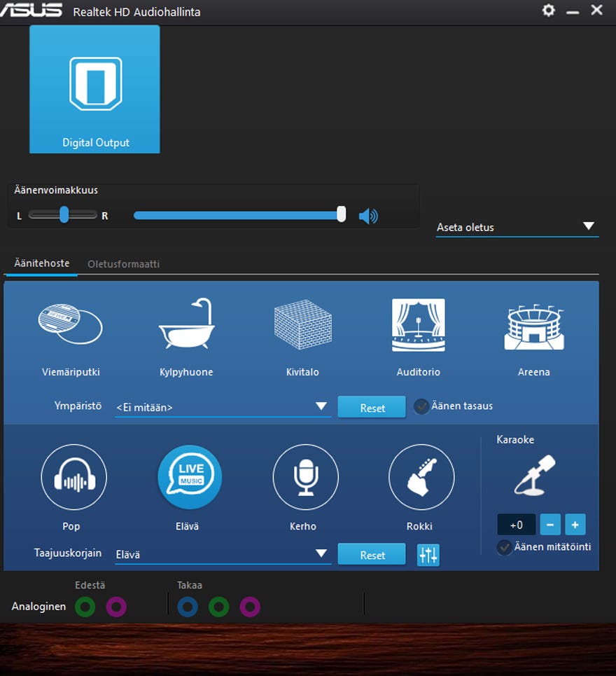Toggle the Äänen tasaus checkbox

(x=421, y=406)
